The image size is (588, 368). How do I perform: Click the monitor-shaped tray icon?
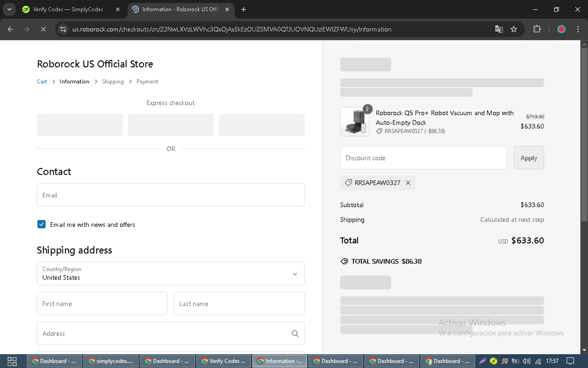pyautogui.click(x=505, y=361)
